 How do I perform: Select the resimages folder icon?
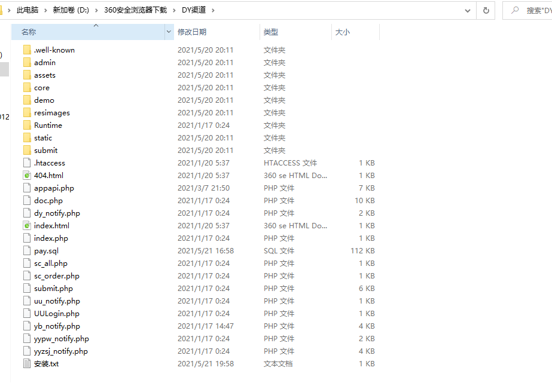pos(27,112)
